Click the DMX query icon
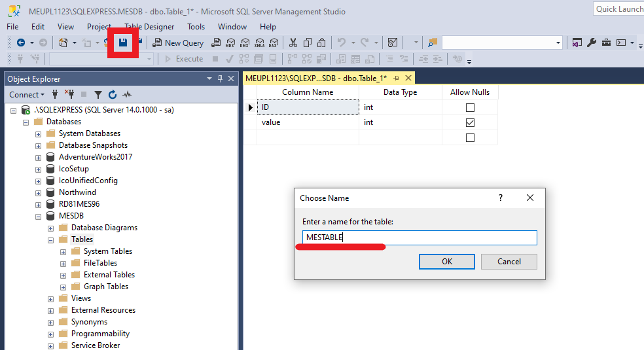 click(245, 43)
